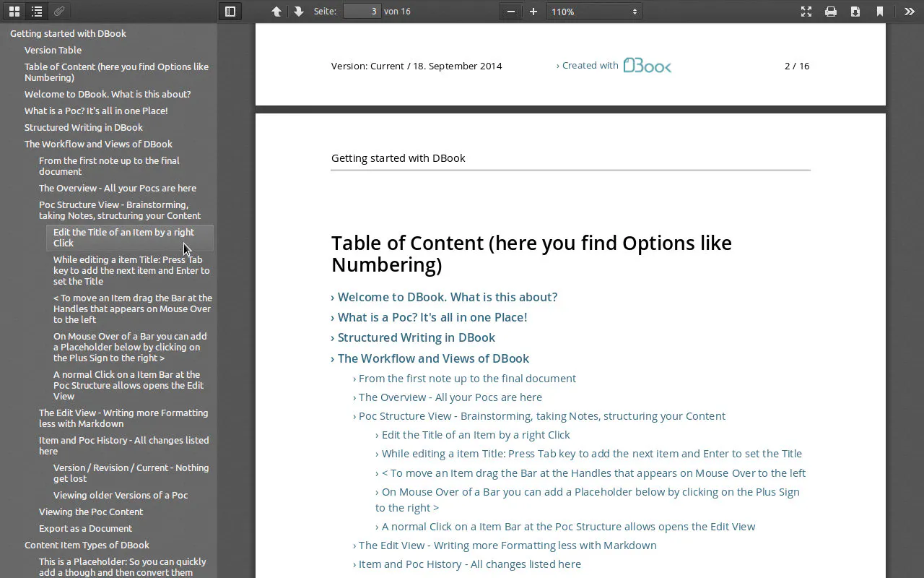Viewport: 924px width, 578px height.
Task: Show the document outline view
Action: pyautogui.click(x=37, y=12)
